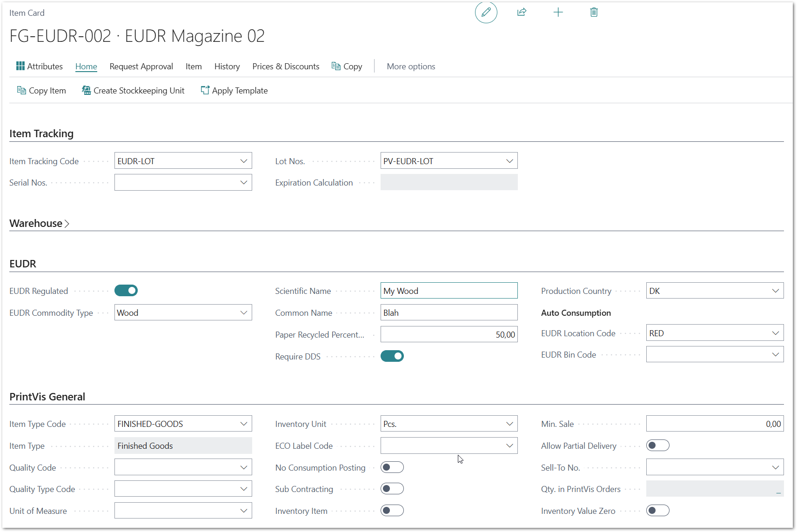Open the EUDR Commodity Type dropdown
797x532 pixels.
pos(243,313)
